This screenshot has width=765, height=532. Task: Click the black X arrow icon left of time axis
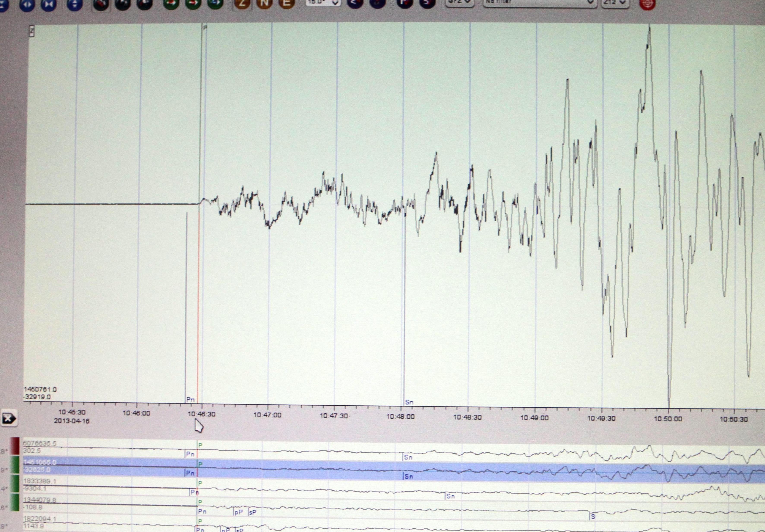(x=9, y=418)
